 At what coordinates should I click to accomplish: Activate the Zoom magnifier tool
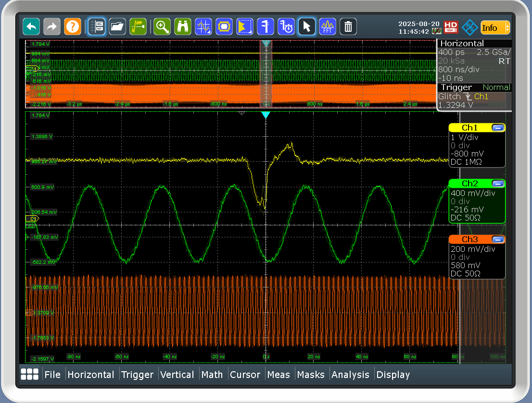pyautogui.click(x=162, y=27)
